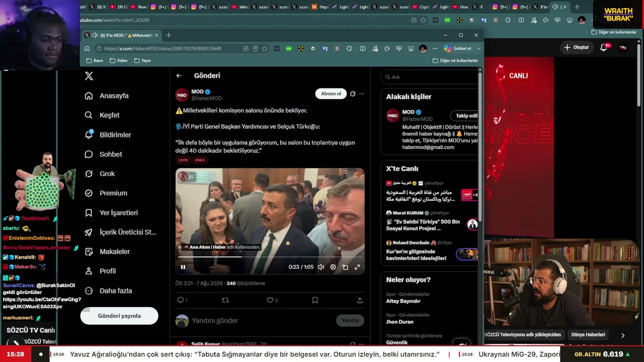644x362 pixels.
Task: Click Oluştur button in the YouTube window
Action: 576,47
